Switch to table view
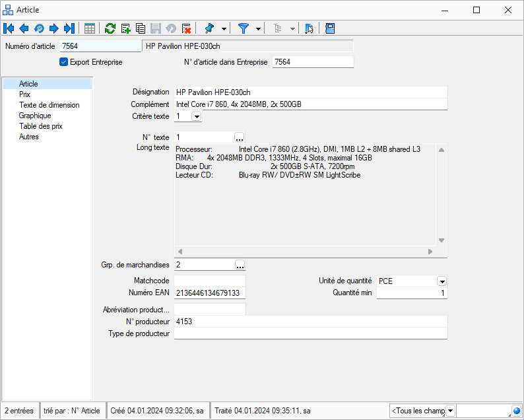The width and height of the screenshot is (524, 420). coord(90,28)
